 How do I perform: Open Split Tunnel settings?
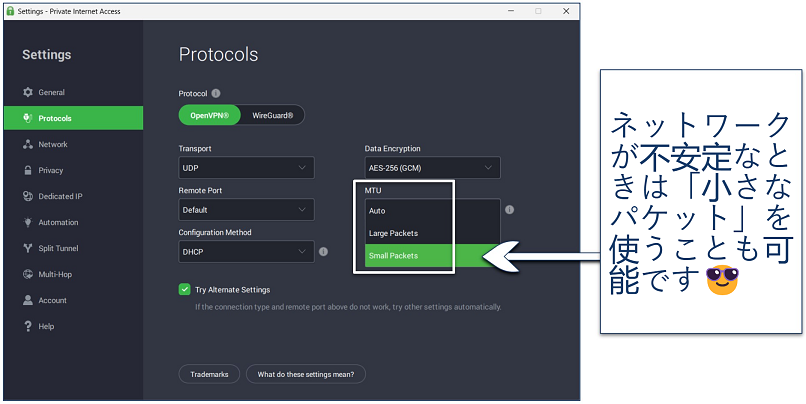pyautogui.click(x=73, y=248)
